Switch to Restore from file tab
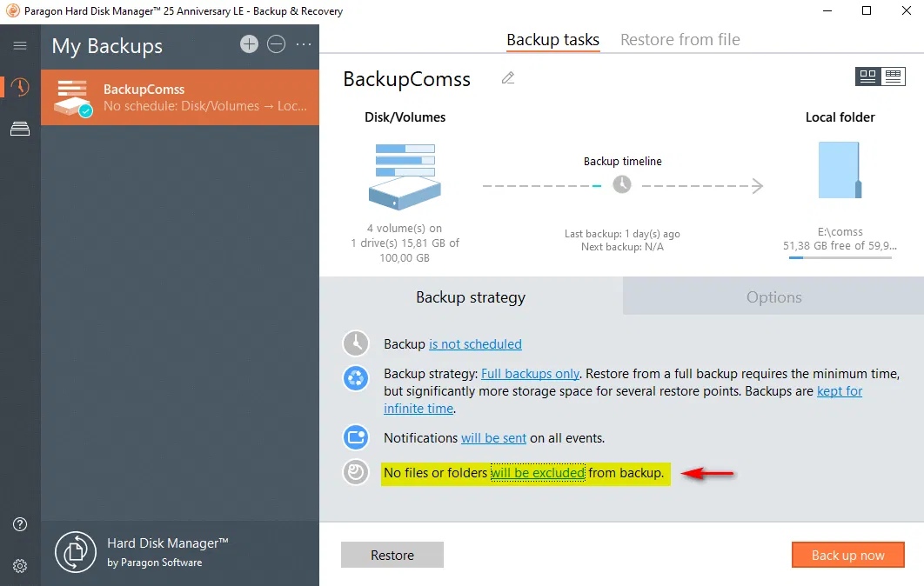Screen dimensions: 924x586 pos(680,39)
